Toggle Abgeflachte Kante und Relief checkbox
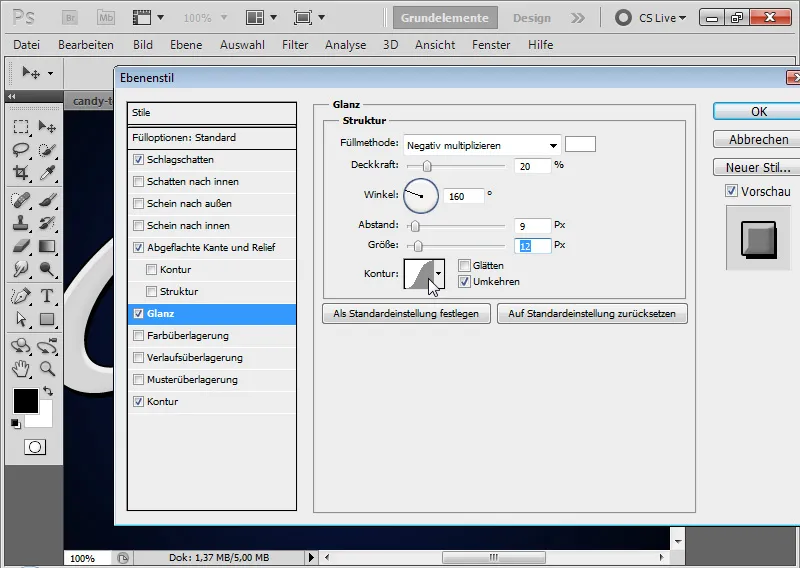Screen dimensions: 800x568 coord(138,247)
